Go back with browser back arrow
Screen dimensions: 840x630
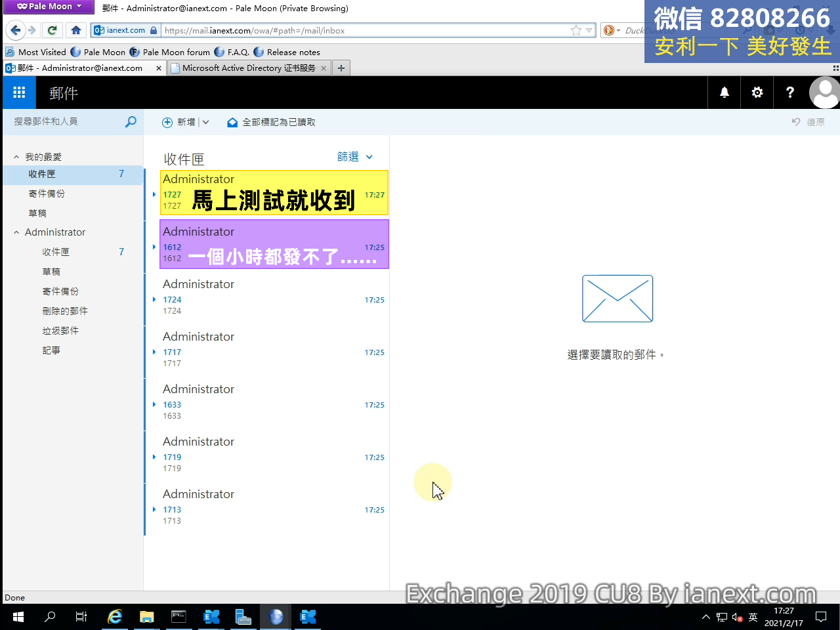pos(16,30)
